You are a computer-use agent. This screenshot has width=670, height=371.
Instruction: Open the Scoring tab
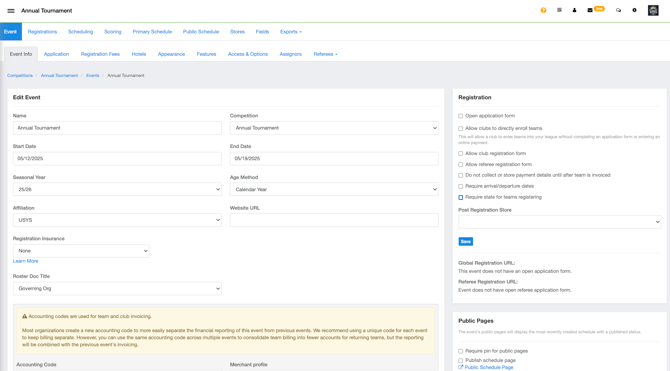click(x=113, y=32)
